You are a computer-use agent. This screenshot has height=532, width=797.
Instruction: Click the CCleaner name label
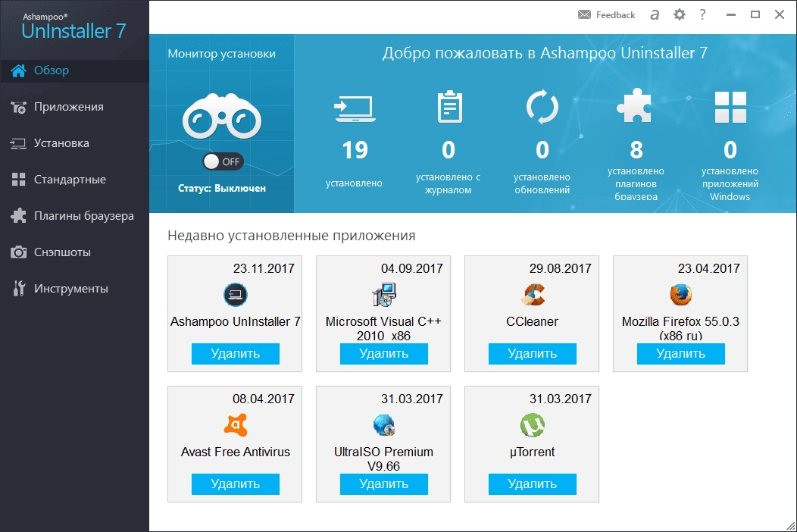532,322
